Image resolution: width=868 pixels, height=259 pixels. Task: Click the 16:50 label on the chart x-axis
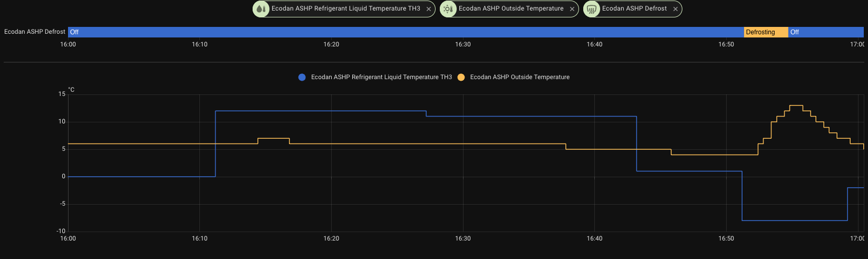[x=726, y=238]
